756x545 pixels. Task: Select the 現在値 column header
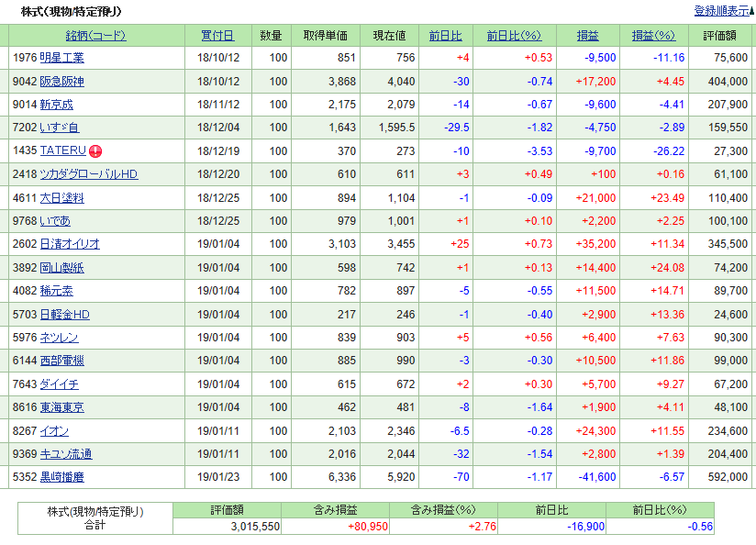click(390, 36)
